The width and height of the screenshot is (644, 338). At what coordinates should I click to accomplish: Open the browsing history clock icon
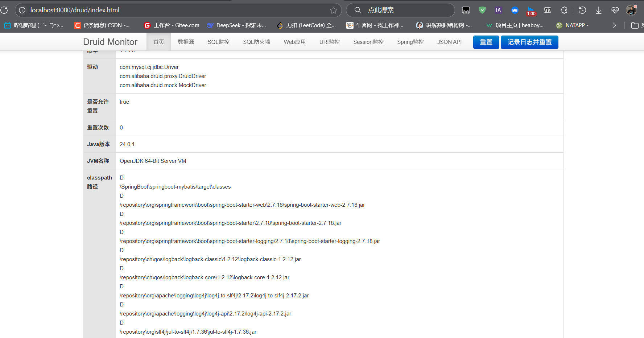582,10
